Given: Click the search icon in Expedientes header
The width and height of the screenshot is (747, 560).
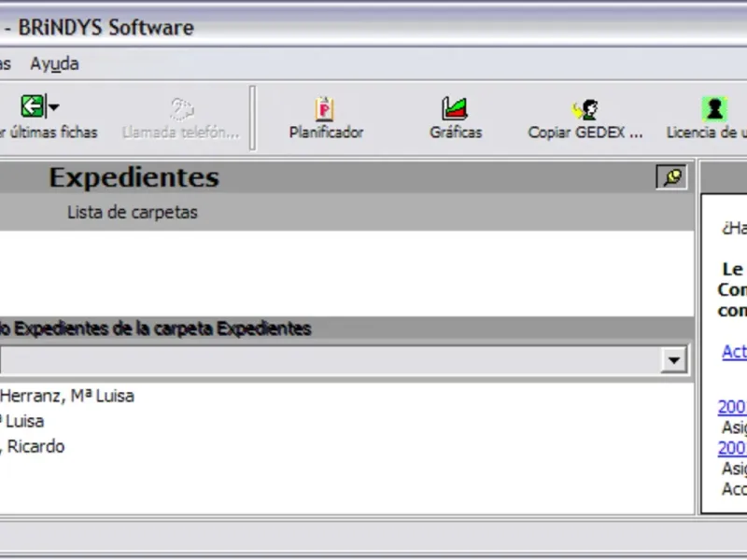Looking at the screenshot, I should pos(671,177).
